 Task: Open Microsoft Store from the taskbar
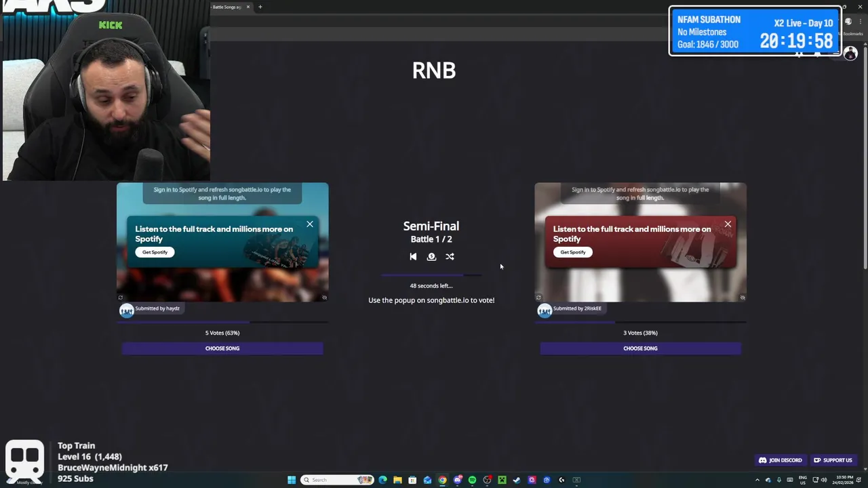click(x=412, y=480)
